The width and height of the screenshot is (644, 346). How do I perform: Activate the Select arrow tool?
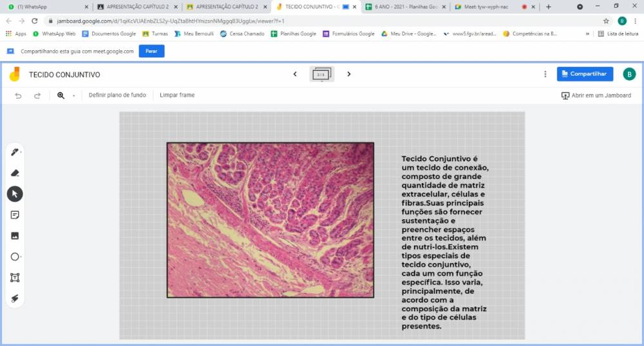(x=15, y=194)
